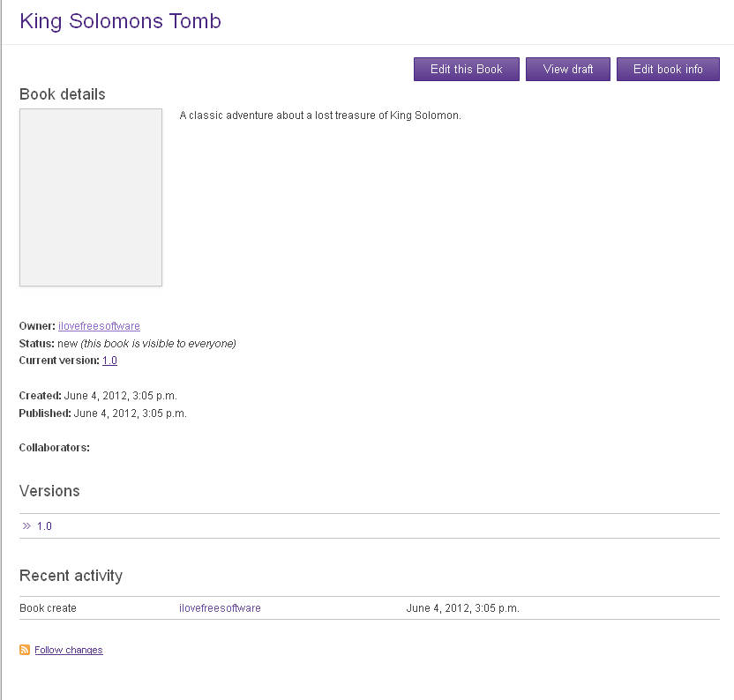Open the View draft button
Image resolution: width=734 pixels, height=700 pixels.
pos(568,70)
